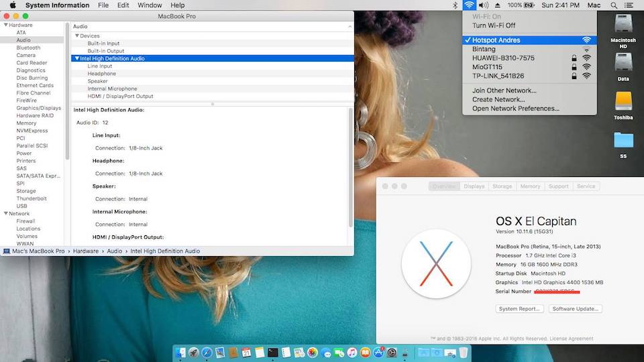Select Headphone device row
Image resolution: width=644 pixels, height=362 pixels.
[213, 74]
